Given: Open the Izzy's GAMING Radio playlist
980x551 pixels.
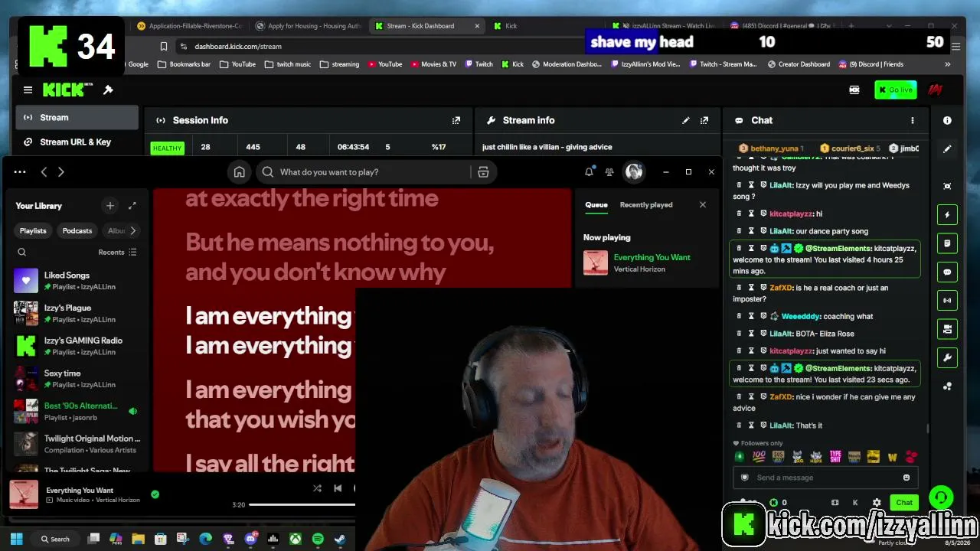Looking at the screenshot, I should [77, 346].
